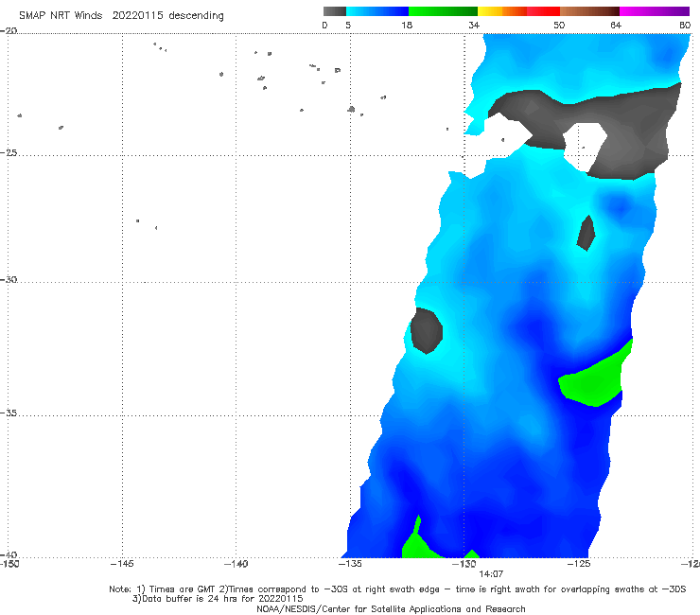
Task: Click the light blue segment of the color bar
Action: tap(377, 11)
